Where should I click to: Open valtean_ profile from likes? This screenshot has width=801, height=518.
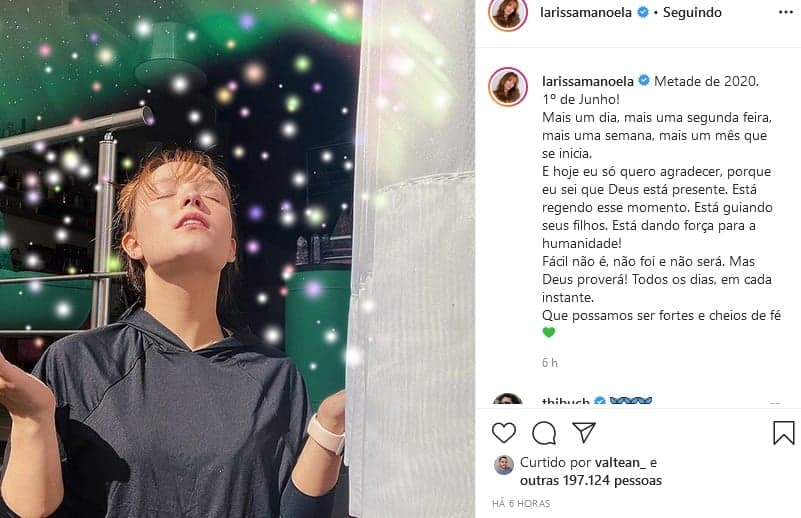pos(620,462)
